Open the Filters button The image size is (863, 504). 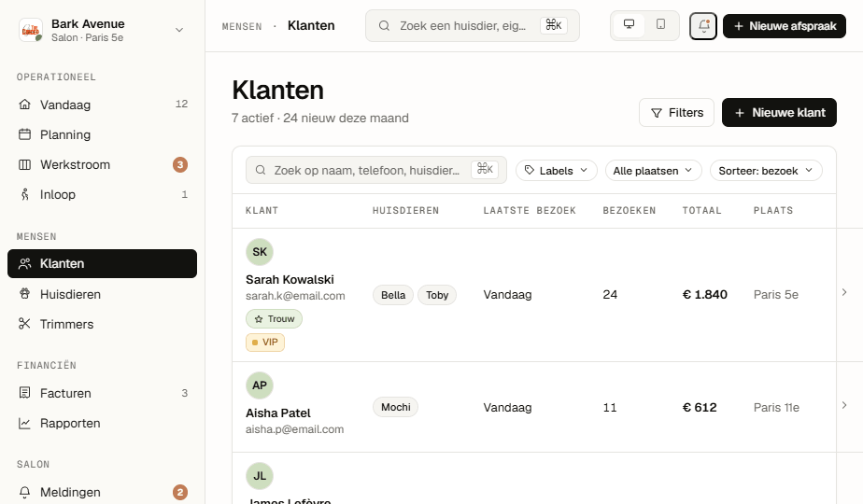click(676, 113)
